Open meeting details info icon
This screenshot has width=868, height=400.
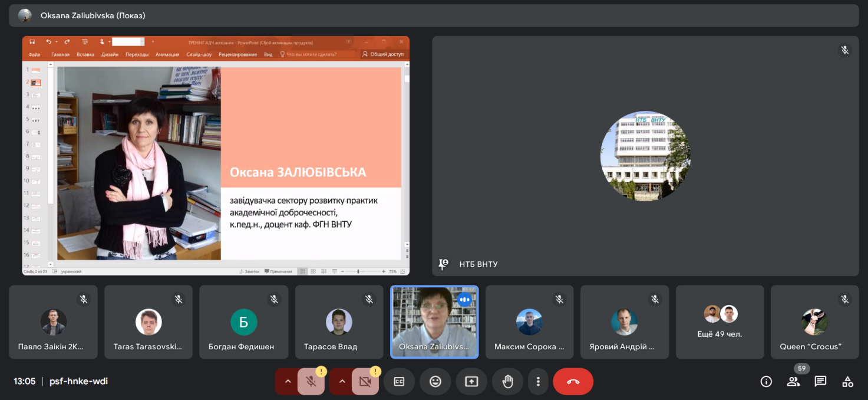click(x=766, y=381)
